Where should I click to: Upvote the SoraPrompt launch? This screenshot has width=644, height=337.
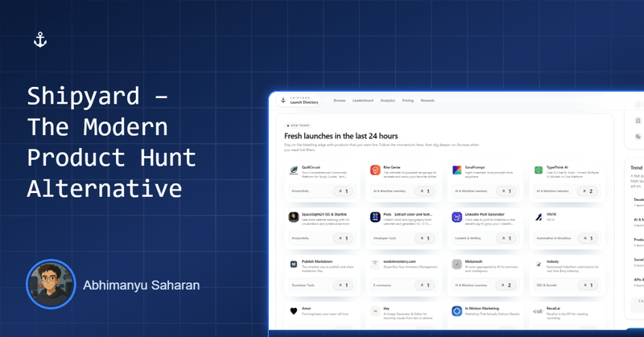[506, 191]
